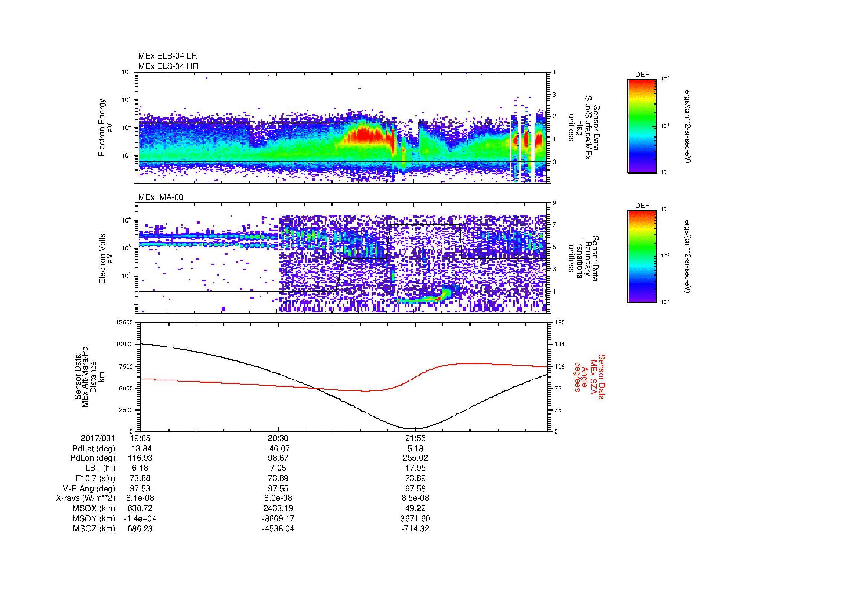The image size is (868, 613).
Task: Click the ELS DEF color bar legend
Action: [x=642, y=126]
